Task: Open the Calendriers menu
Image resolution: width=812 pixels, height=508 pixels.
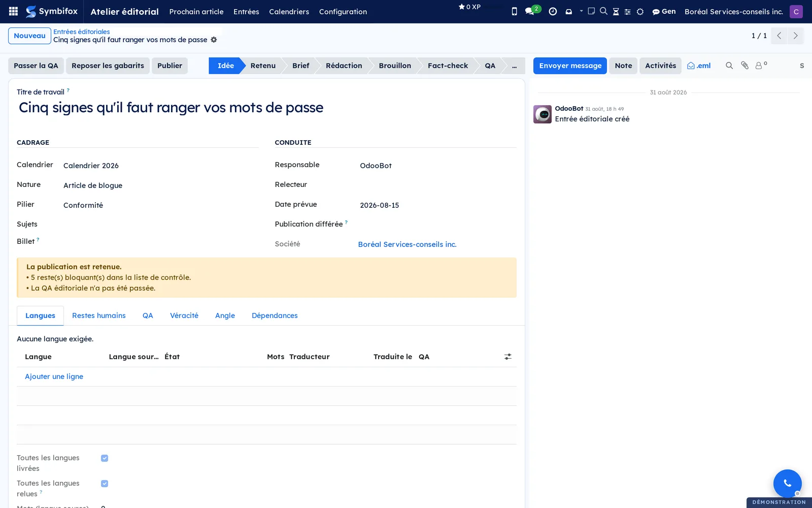Action: (289, 11)
